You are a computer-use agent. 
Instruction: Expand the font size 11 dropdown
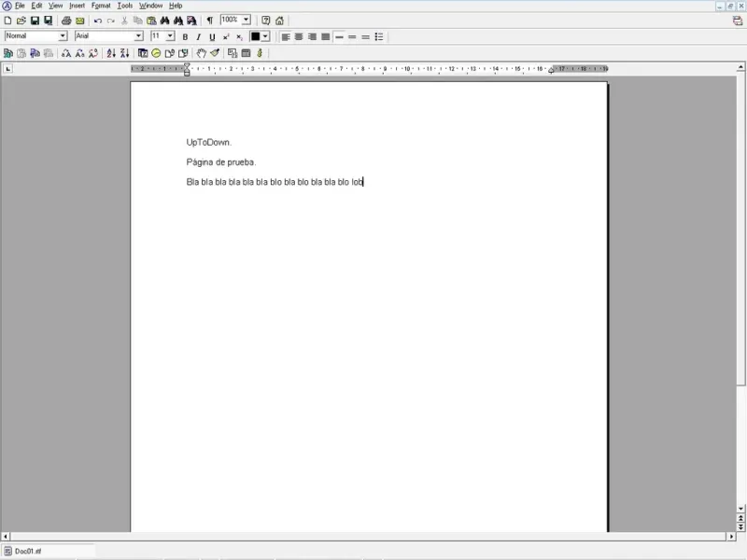pyautogui.click(x=170, y=36)
